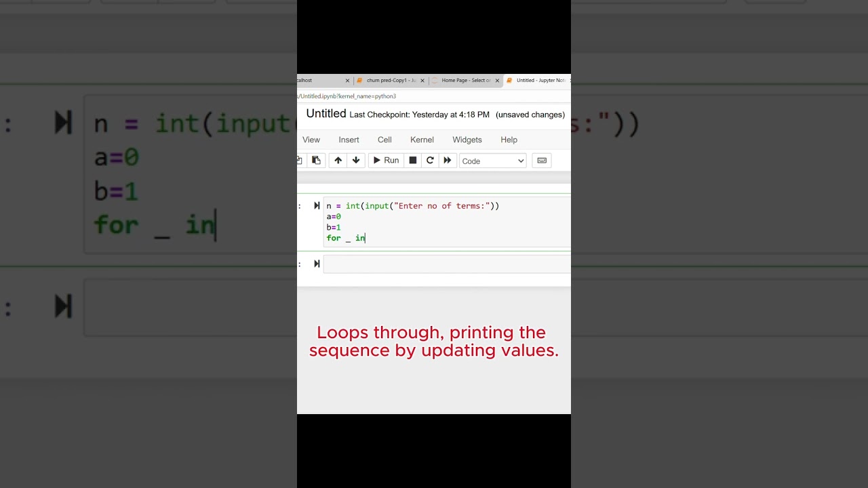Click the paste cells below icon
The image size is (868, 488).
pos(316,161)
